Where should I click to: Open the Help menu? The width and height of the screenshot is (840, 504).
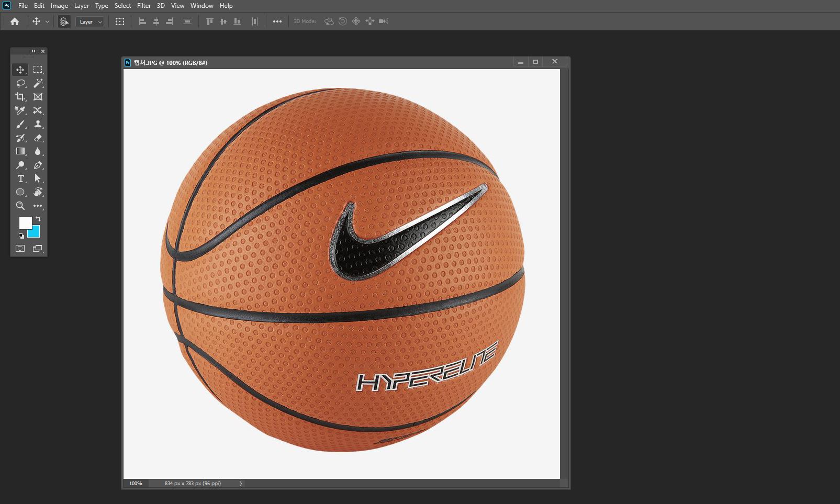pos(226,6)
